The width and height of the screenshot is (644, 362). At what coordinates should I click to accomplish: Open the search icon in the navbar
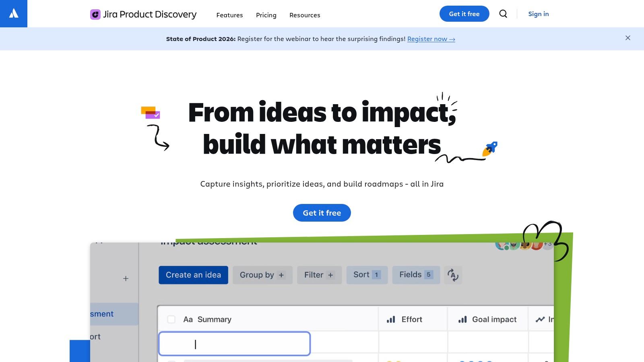click(503, 14)
